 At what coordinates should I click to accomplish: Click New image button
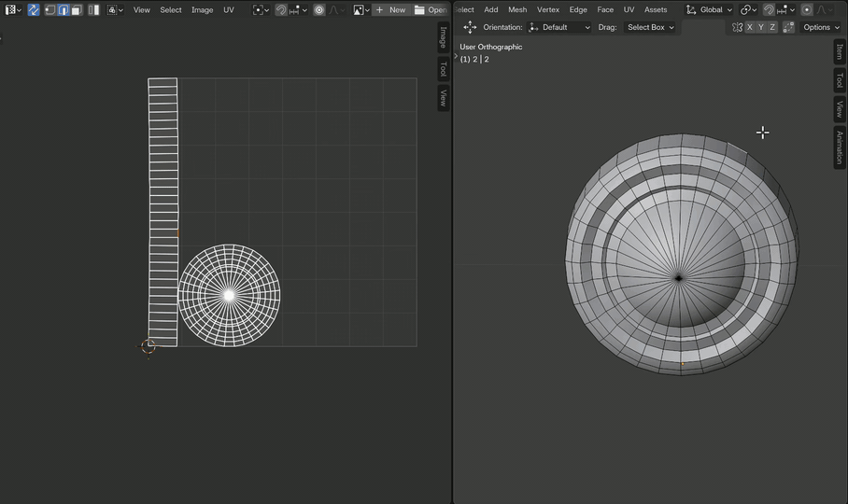[391, 9]
